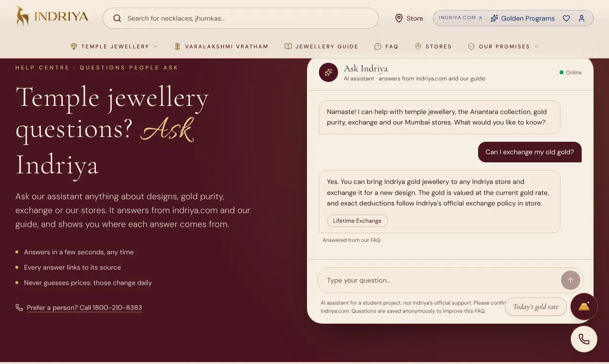Open the wishlist heart icon
This screenshot has width=609, height=364.
pyautogui.click(x=566, y=18)
